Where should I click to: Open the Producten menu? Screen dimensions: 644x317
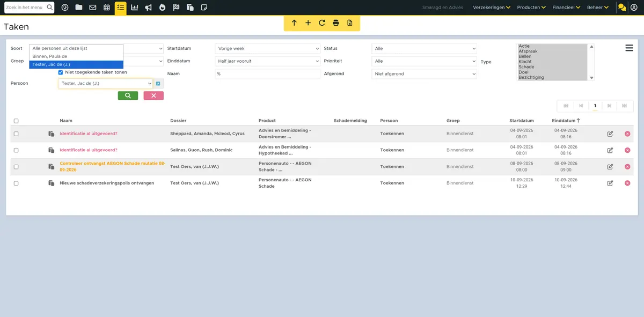pyautogui.click(x=531, y=8)
